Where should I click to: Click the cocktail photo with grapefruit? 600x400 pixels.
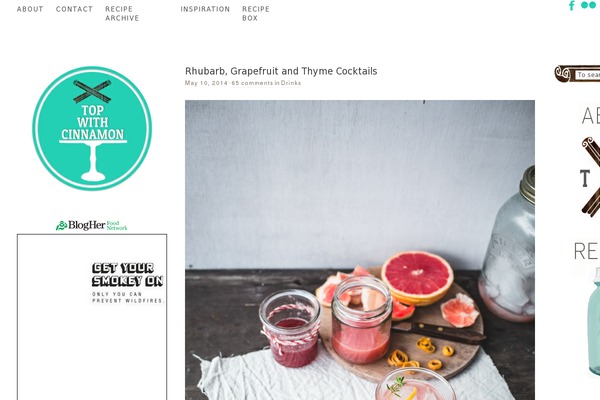(x=360, y=250)
